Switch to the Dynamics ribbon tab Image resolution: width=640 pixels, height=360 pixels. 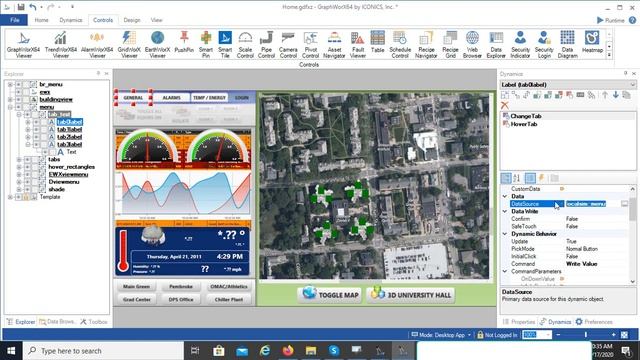pos(71,20)
